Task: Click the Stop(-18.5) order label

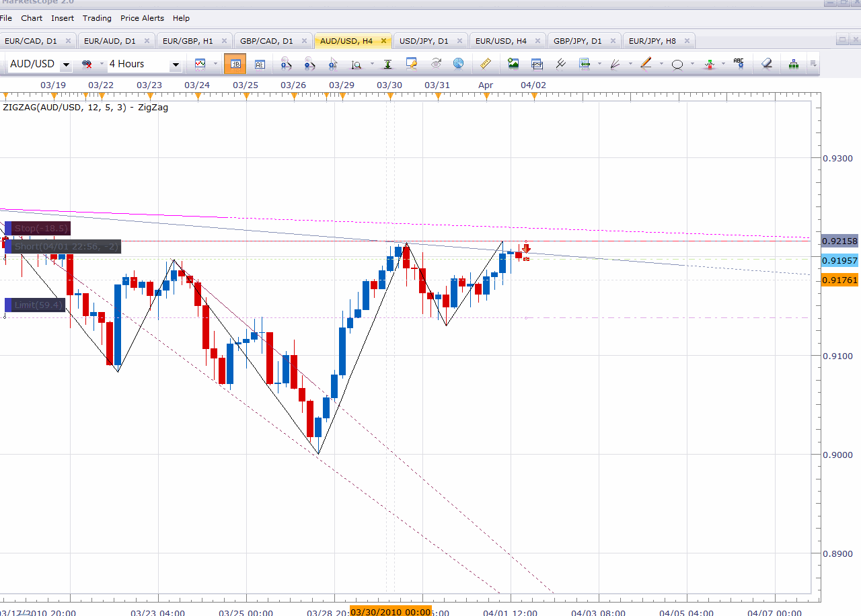Action: coord(40,229)
